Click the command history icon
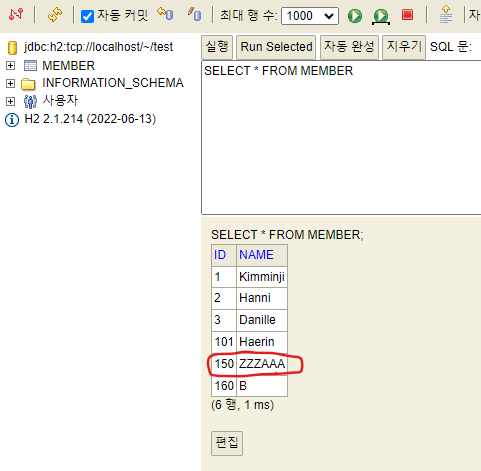 pyautogui.click(x=446, y=15)
